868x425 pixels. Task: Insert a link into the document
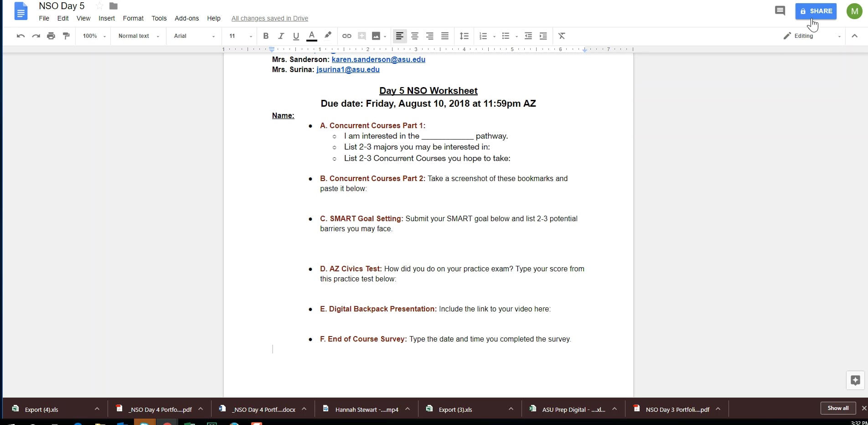pyautogui.click(x=346, y=36)
